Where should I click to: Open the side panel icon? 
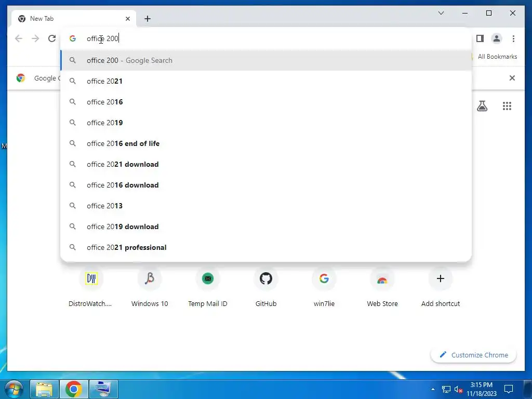480,38
